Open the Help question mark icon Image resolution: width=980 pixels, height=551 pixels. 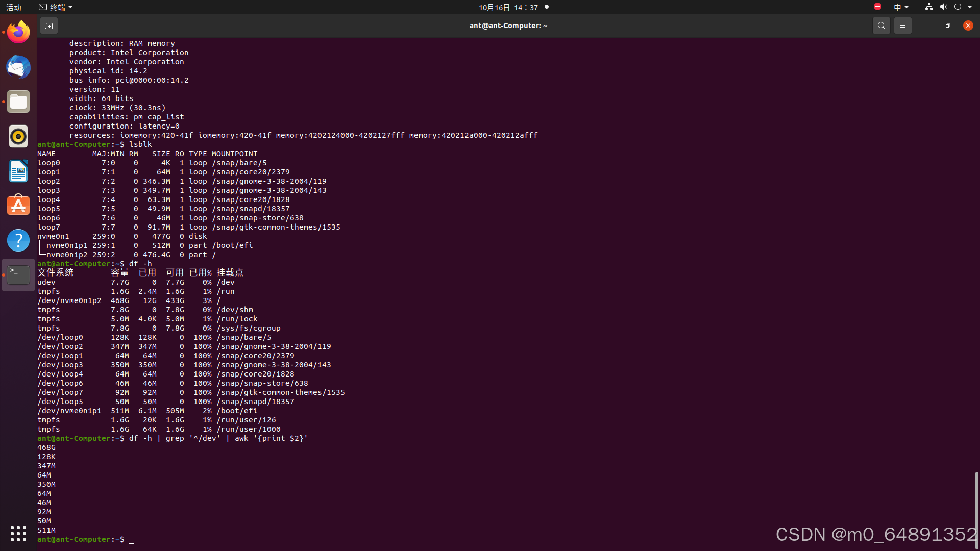18,240
